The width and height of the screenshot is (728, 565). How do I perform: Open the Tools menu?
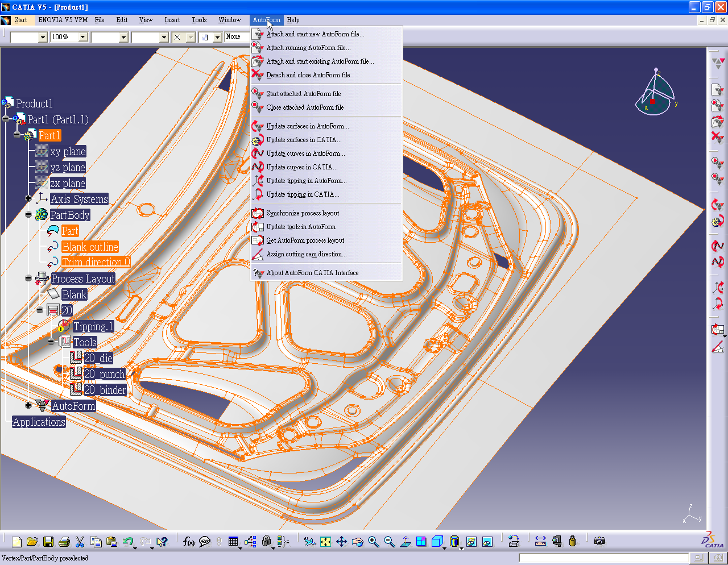pyautogui.click(x=199, y=20)
